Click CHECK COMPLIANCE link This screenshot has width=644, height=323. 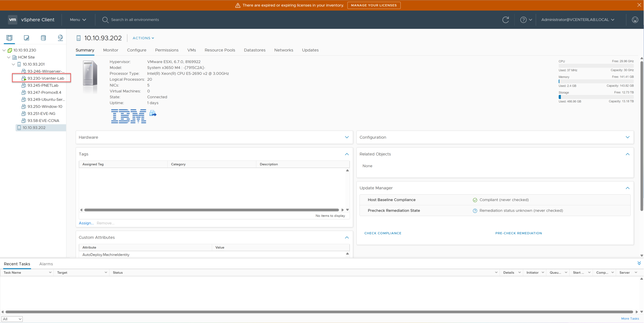coord(383,233)
